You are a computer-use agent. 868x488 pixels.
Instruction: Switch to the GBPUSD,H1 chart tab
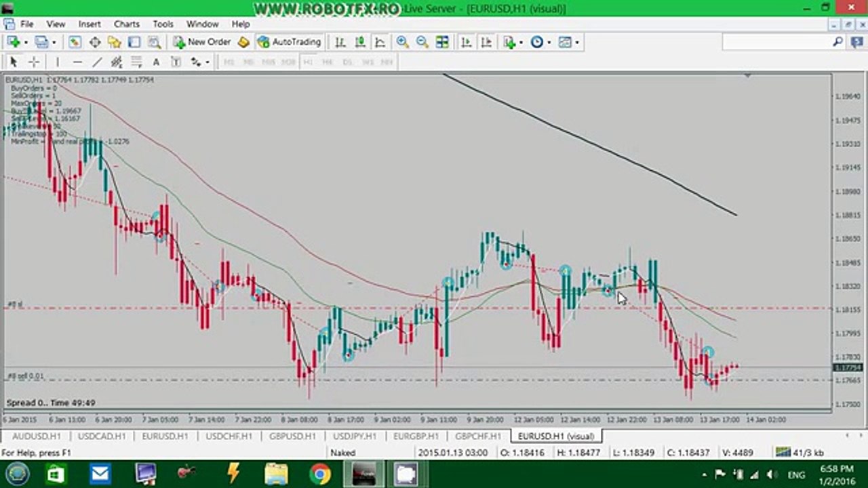coord(292,436)
